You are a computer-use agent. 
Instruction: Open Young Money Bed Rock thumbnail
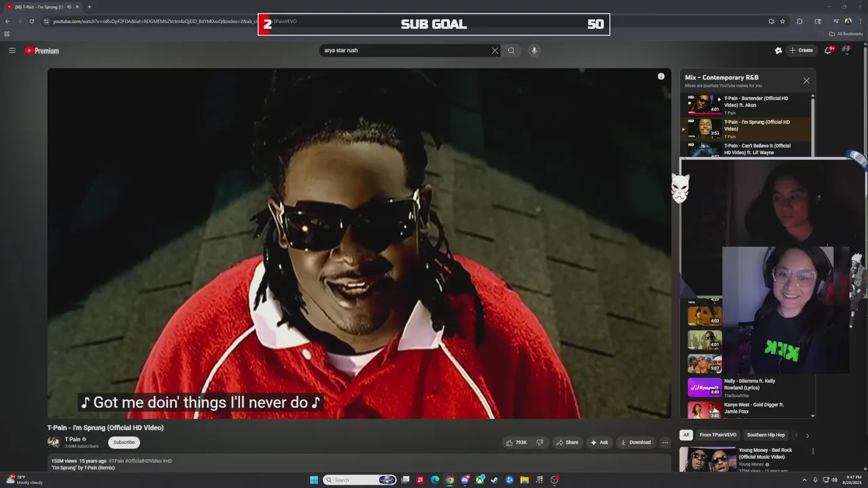(707, 460)
